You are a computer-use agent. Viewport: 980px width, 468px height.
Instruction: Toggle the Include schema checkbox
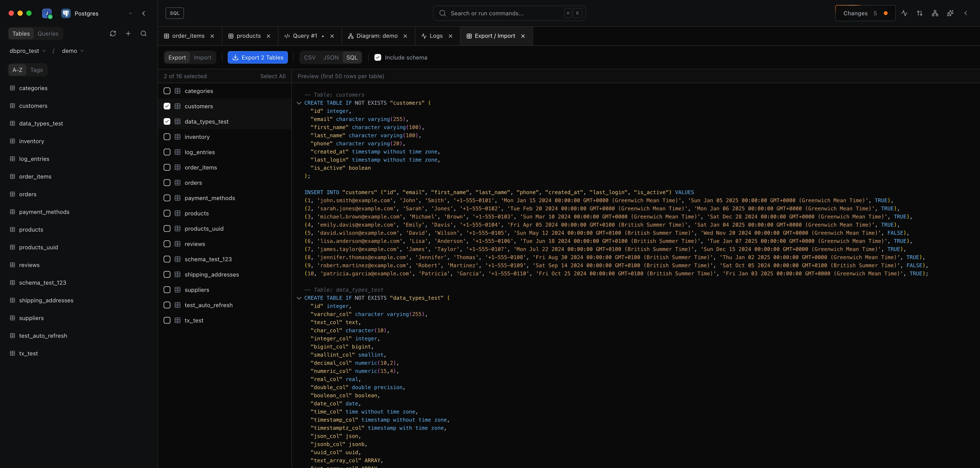coord(378,57)
